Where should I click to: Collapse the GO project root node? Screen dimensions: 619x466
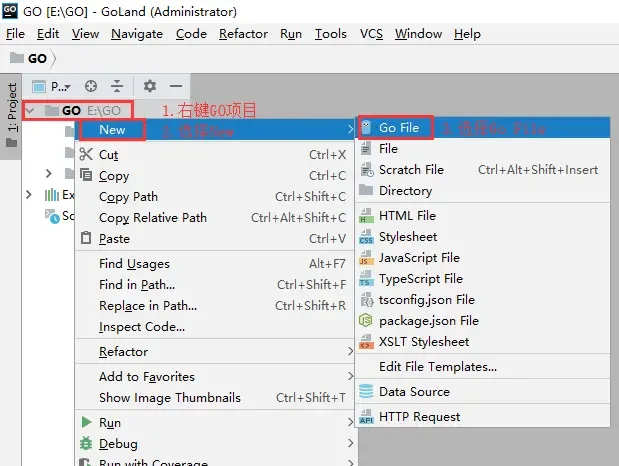coord(30,111)
